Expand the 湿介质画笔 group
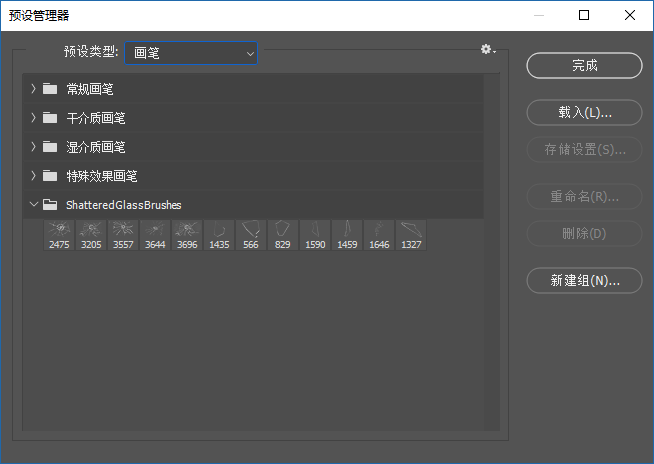Image resolution: width=654 pixels, height=464 pixels. 33,147
